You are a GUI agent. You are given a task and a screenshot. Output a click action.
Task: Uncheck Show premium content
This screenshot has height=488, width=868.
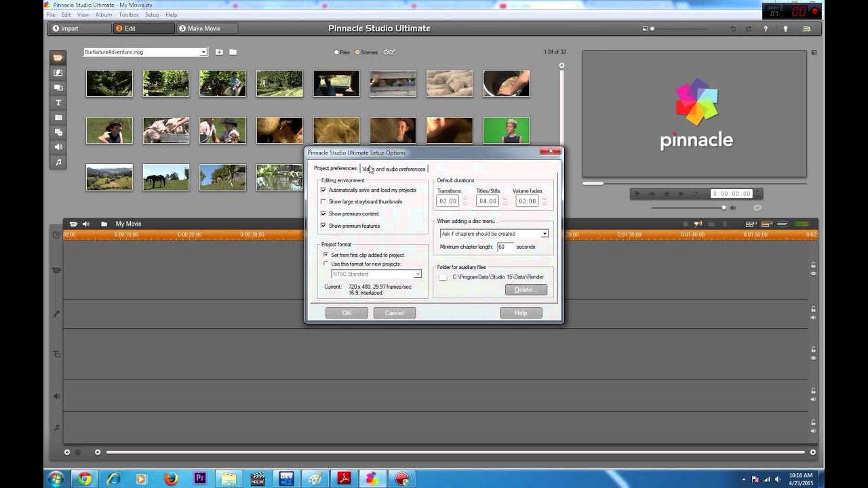click(323, 214)
